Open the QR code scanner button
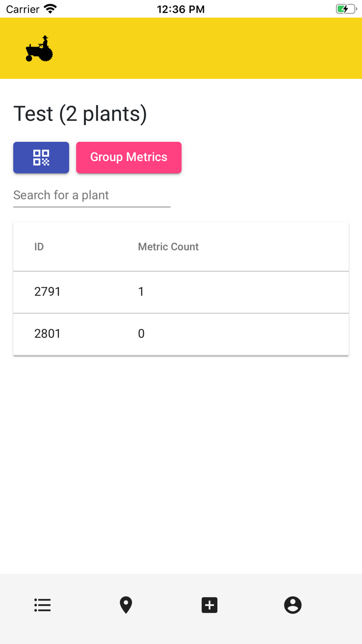Viewport: 362px width, 644px height. pos(41,157)
